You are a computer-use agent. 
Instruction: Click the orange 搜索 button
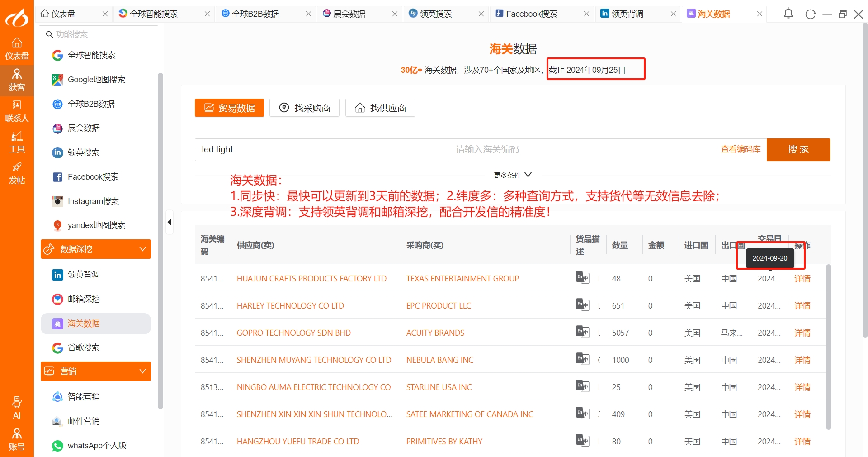798,150
